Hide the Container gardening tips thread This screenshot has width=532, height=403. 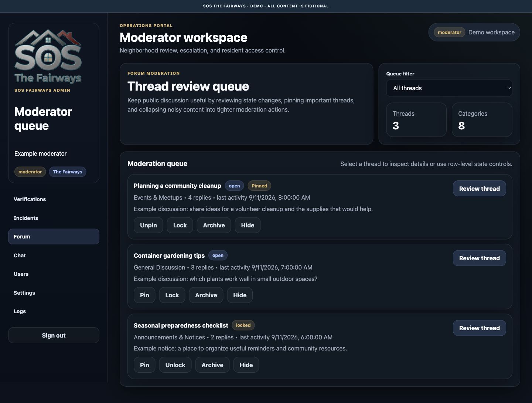click(240, 295)
